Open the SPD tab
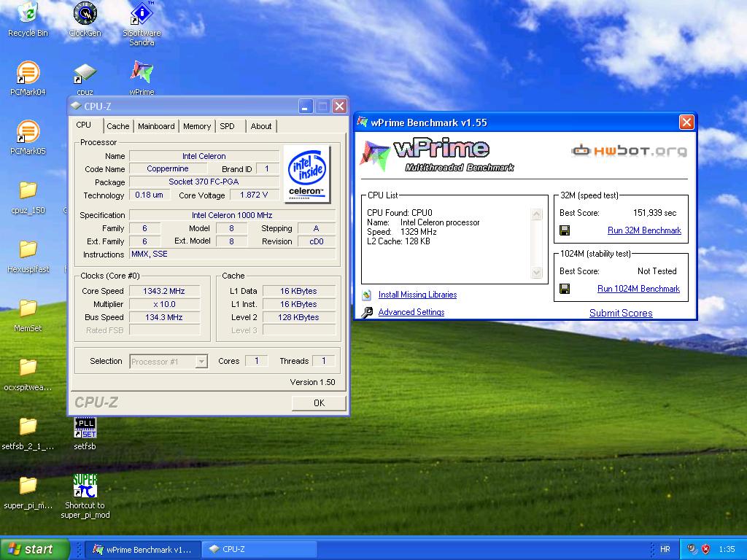The image size is (747, 560). pyautogui.click(x=228, y=126)
